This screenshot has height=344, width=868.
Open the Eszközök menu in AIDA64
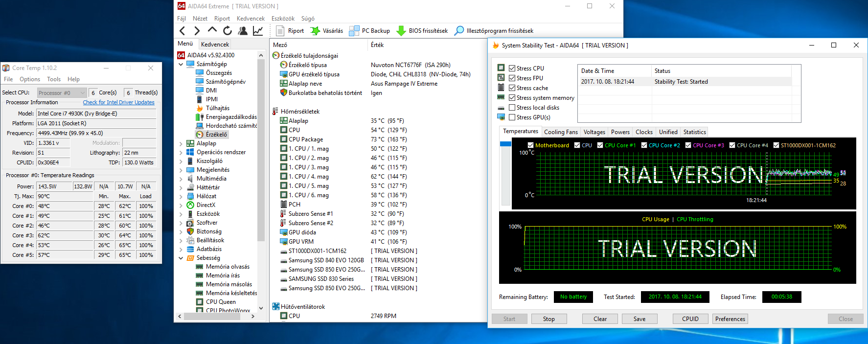[x=283, y=19]
